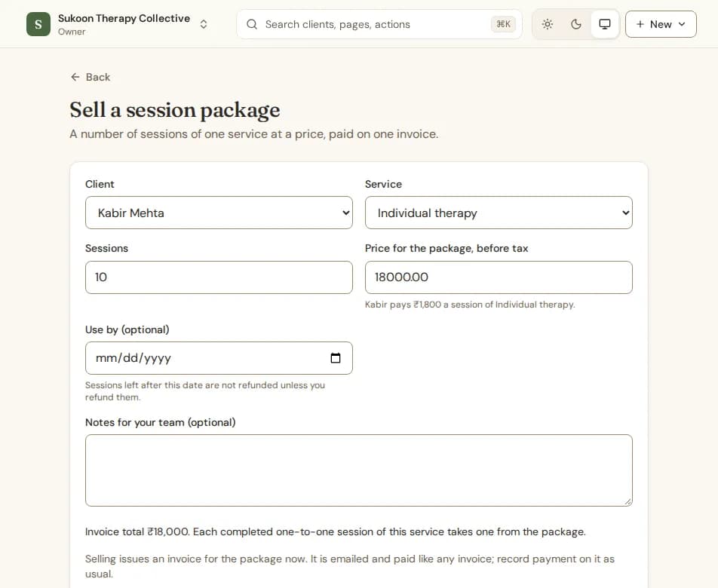Select system theme monitor icon

605,24
